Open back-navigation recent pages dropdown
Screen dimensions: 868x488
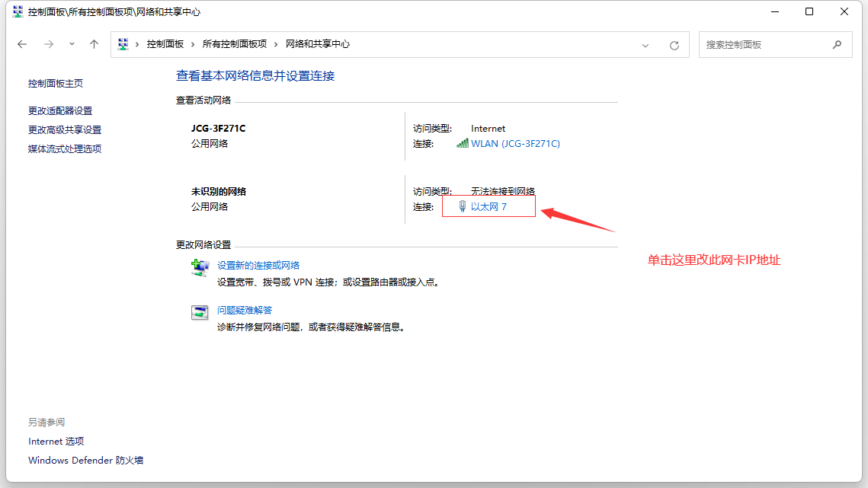pos(72,44)
